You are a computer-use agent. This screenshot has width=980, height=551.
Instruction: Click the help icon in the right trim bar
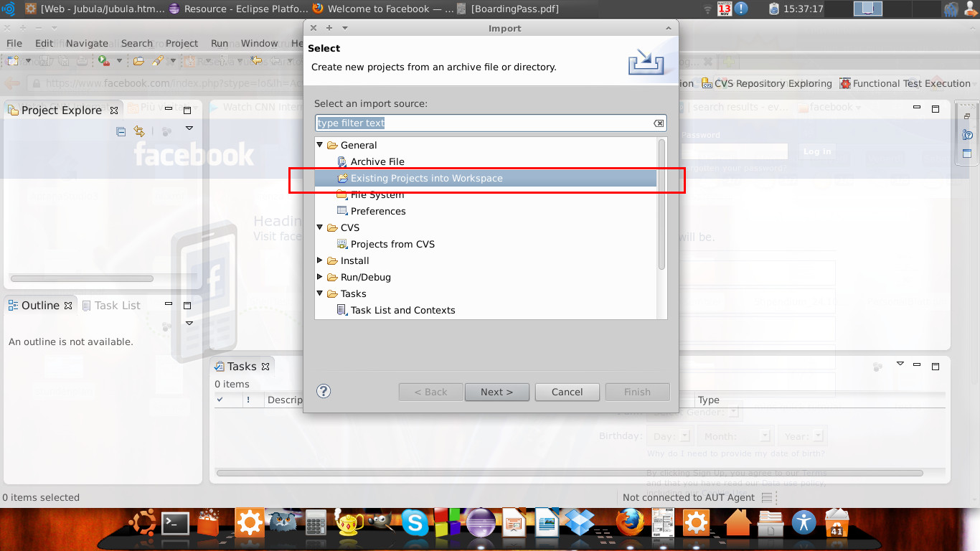pos(967,135)
